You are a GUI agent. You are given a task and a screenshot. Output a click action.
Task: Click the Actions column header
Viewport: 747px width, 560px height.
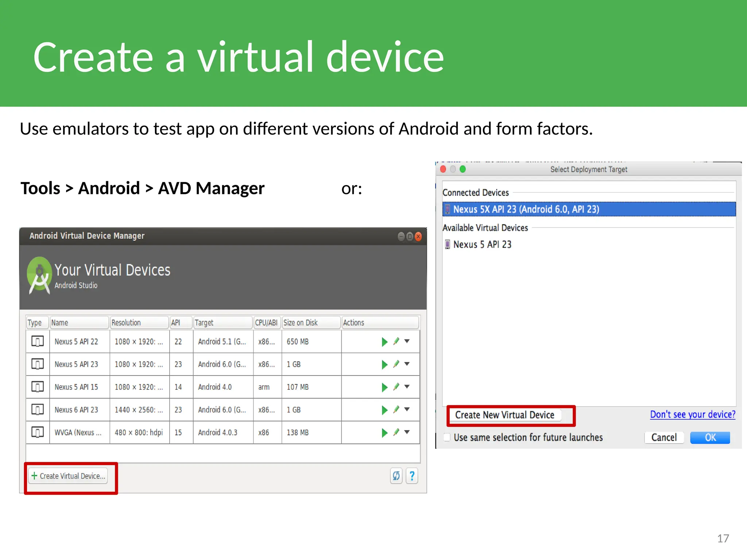[x=380, y=323]
